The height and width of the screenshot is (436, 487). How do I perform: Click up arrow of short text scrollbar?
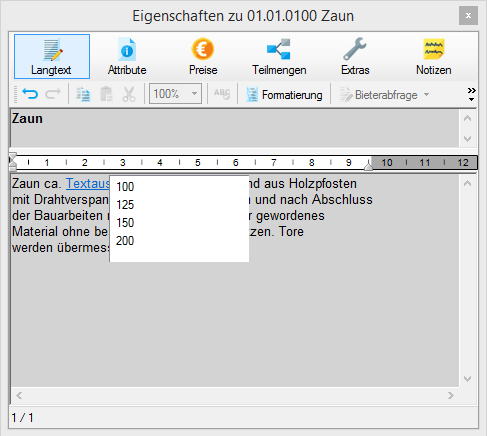pyautogui.click(x=468, y=118)
